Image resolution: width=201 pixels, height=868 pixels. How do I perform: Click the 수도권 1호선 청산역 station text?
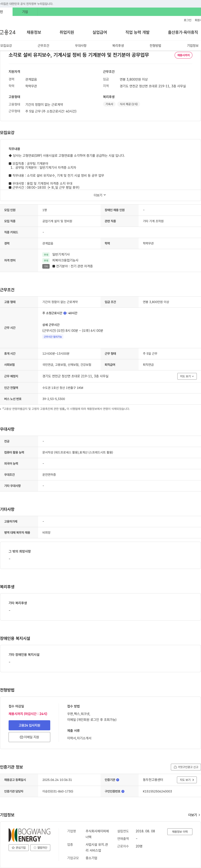click(x=63, y=388)
